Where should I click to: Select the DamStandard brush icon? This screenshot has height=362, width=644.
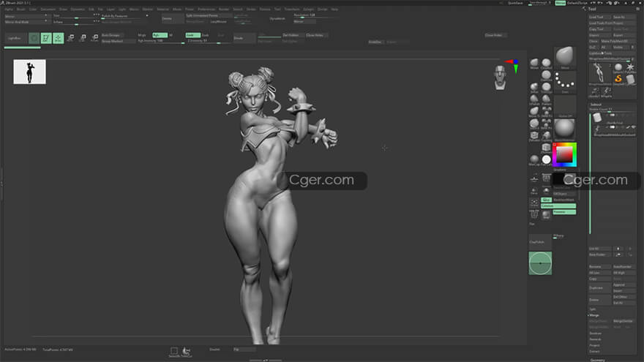tap(546, 75)
